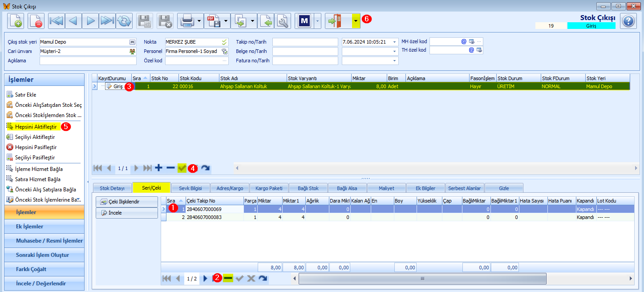
Task: Click the @ icon in MH özel kod
Action: (x=464, y=41)
